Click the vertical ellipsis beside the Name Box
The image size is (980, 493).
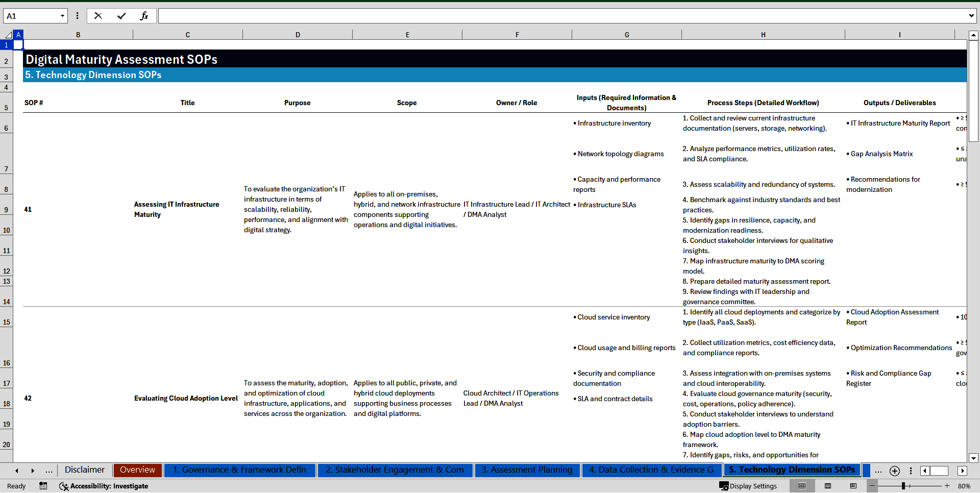77,16
